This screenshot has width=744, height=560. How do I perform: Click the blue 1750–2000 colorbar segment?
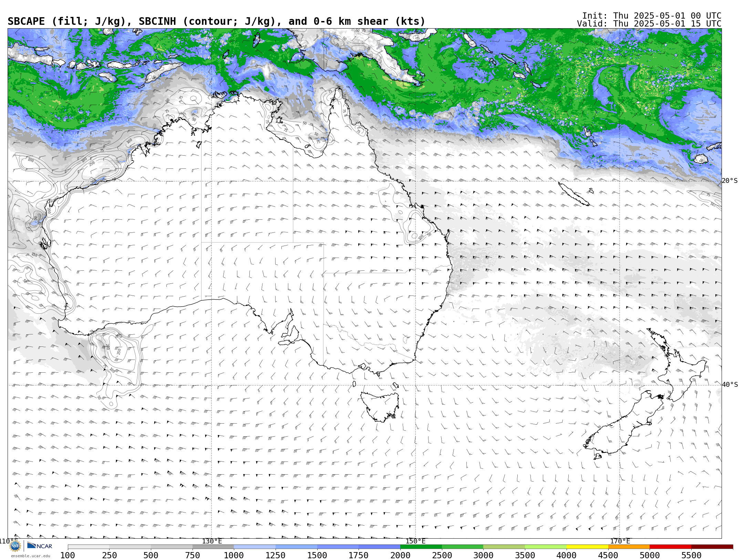pos(379,547)
